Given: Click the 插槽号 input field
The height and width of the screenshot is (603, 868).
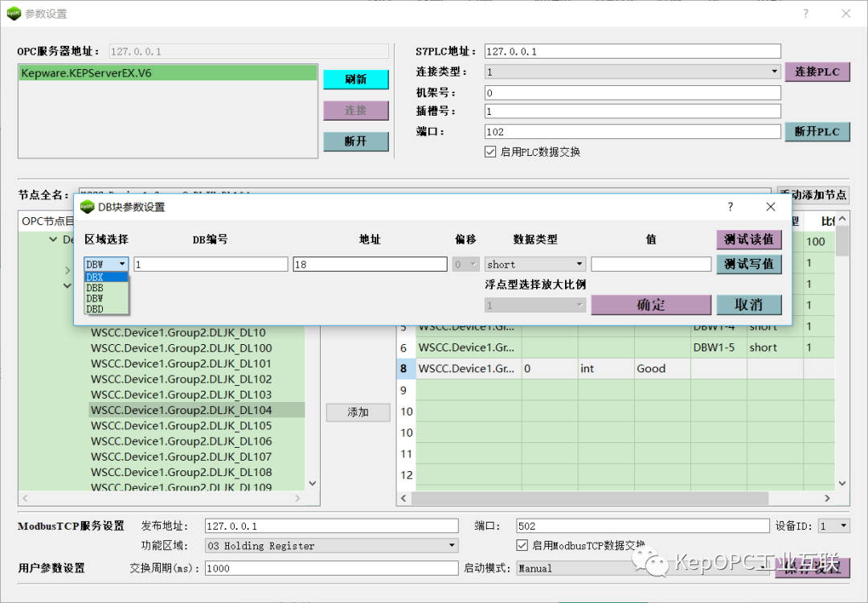Looking at the screenshot, I should tap(633, 111).
